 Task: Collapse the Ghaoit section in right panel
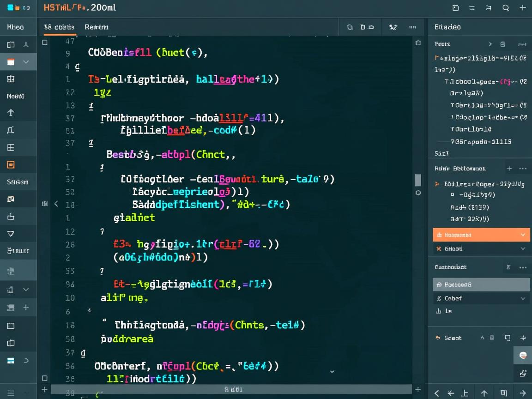[x=523, y=248]
